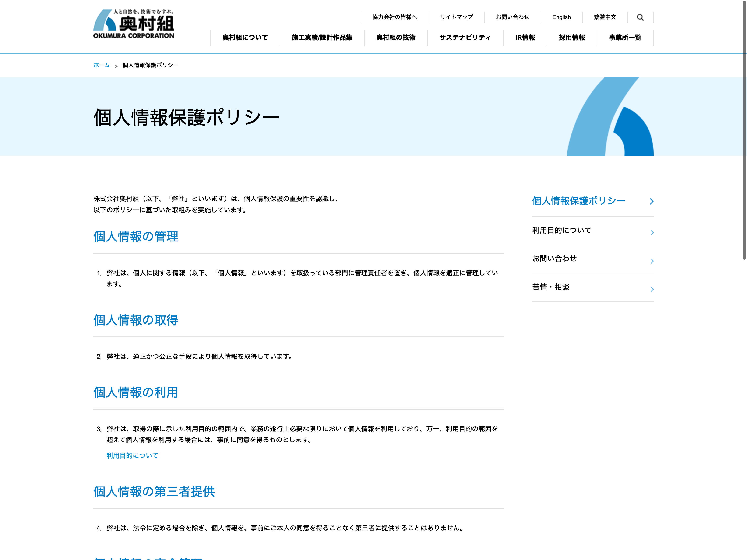Click ホーム breadcrumb link
The height and width of the screenshot is (560, 747).
[x=101, y=65]
